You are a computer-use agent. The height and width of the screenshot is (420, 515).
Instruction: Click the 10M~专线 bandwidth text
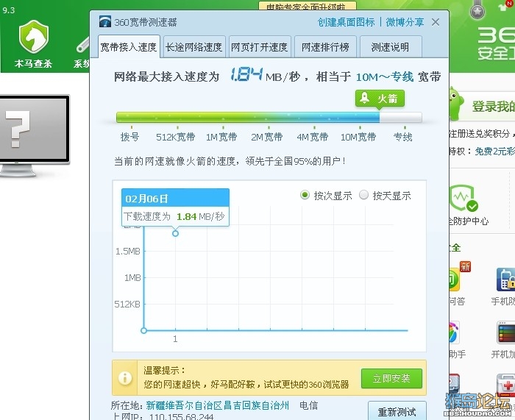tap(385, 76)
